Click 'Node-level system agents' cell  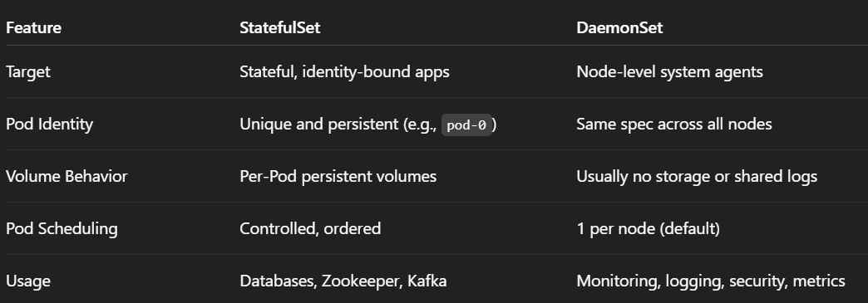669,72
